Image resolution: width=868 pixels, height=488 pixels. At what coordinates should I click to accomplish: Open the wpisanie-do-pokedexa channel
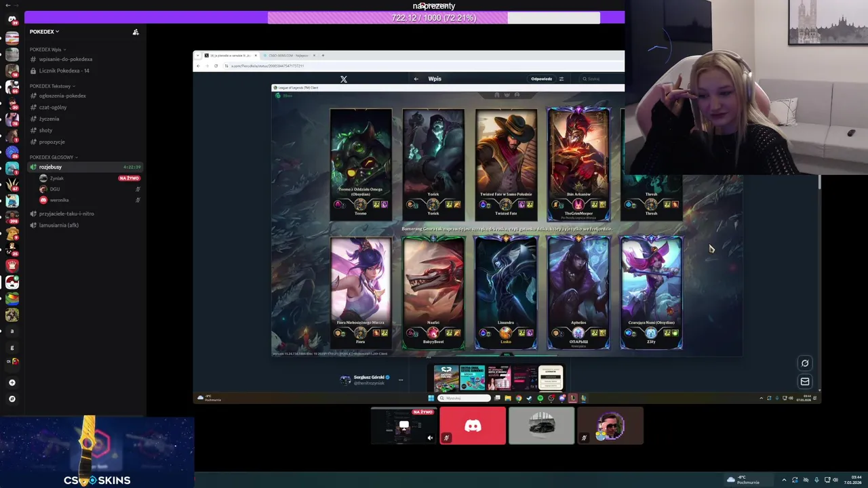point(65,60)
